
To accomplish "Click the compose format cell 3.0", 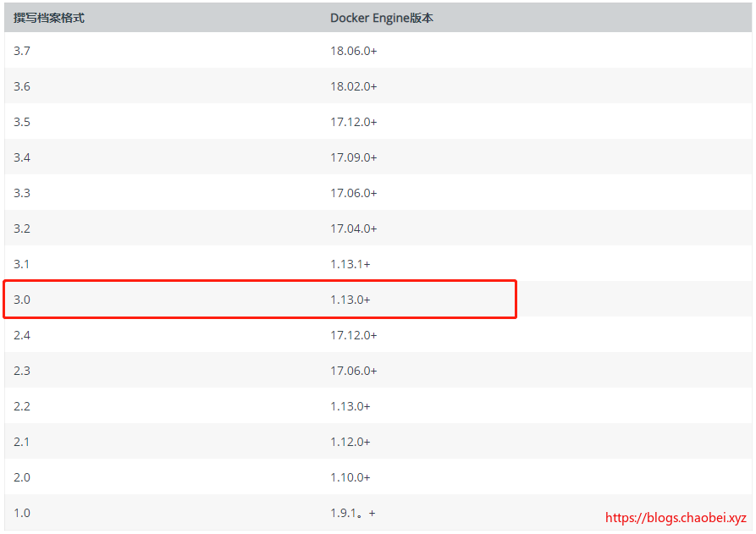I will click(x=22, y=300).
